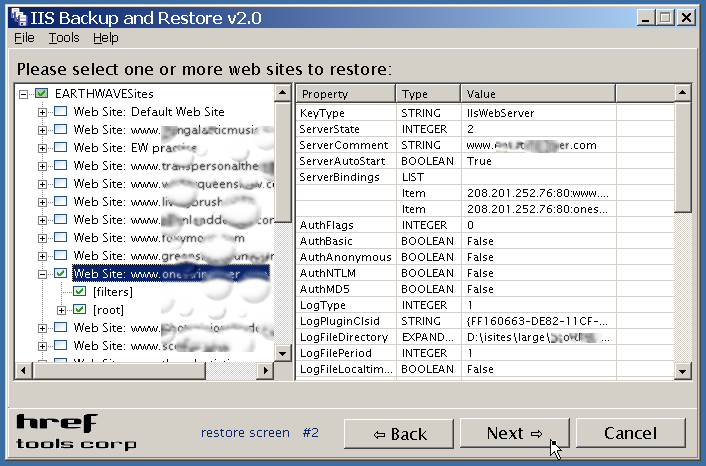The image size is (706, 466).
Task: Click the Next button
Action: point(515,434)
